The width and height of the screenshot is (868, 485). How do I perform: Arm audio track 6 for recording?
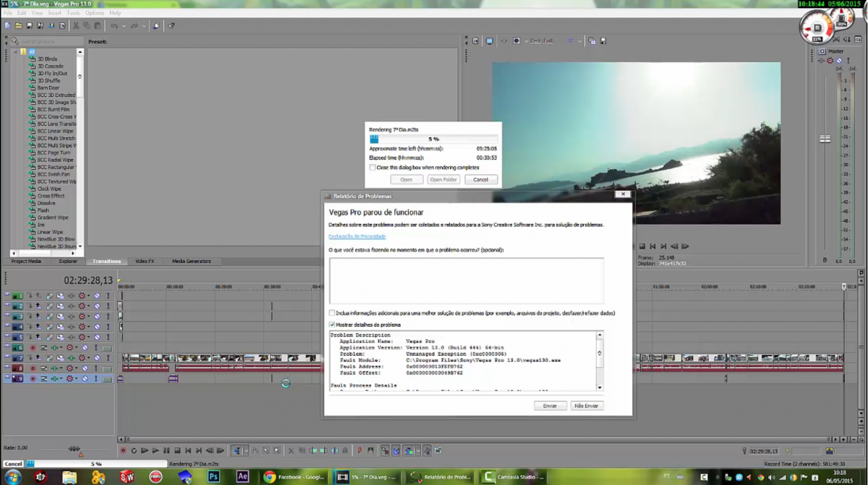[x=33, y=348]
